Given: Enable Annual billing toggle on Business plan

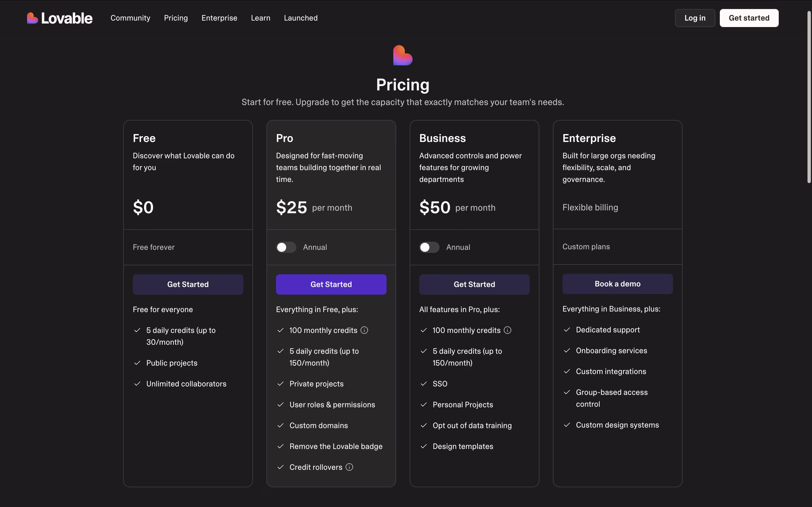Looking at the screenshot, I should 429,247.
